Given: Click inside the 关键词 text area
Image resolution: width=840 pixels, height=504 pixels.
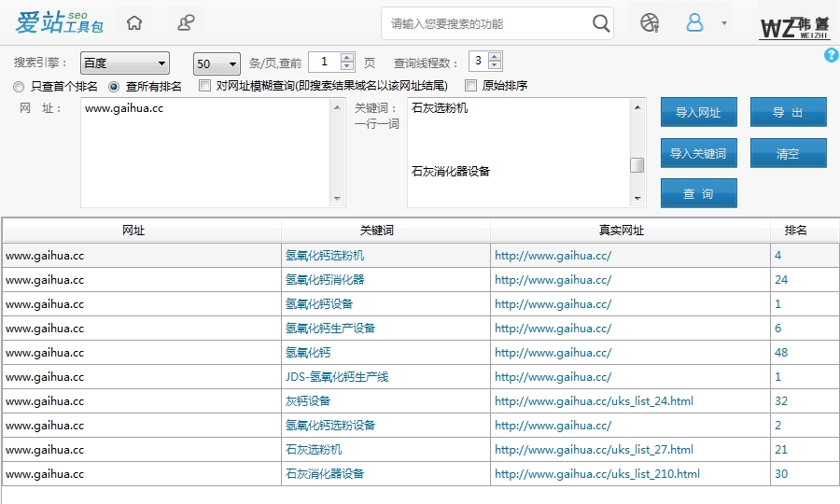Looking at the screenshot, I should [519, 153].
